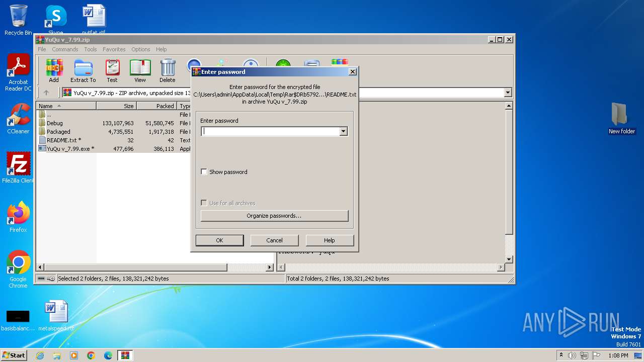Click WinRAR taskbar button
The image size is (644, 362).
click(125, 355)
